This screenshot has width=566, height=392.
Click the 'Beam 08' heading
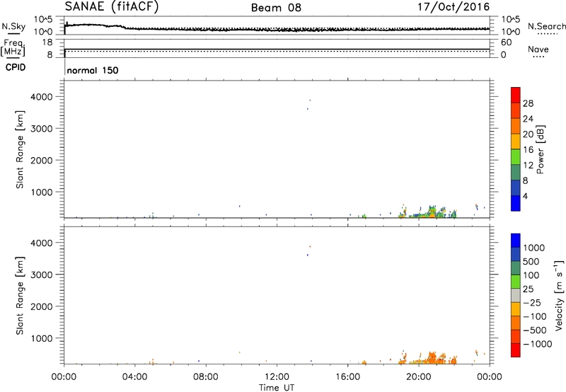click(276, 8)
